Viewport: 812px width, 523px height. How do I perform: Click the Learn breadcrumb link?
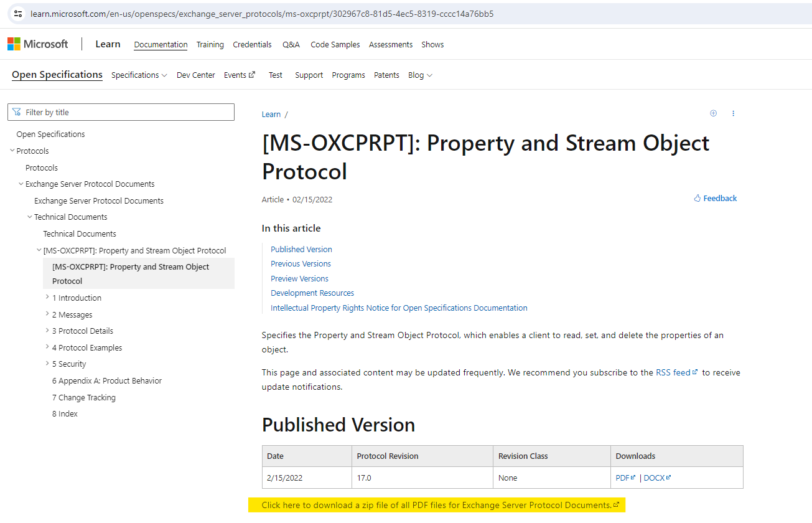coord(271,115)
